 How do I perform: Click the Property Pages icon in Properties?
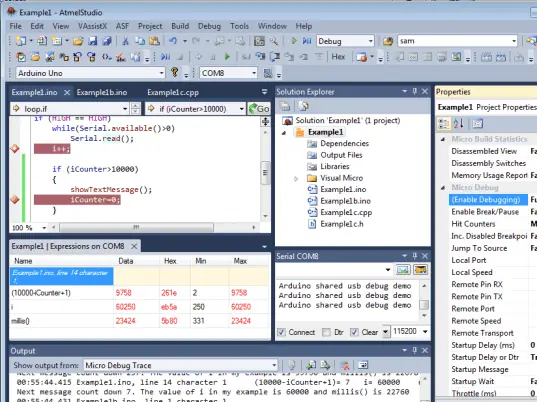point(477,124)
